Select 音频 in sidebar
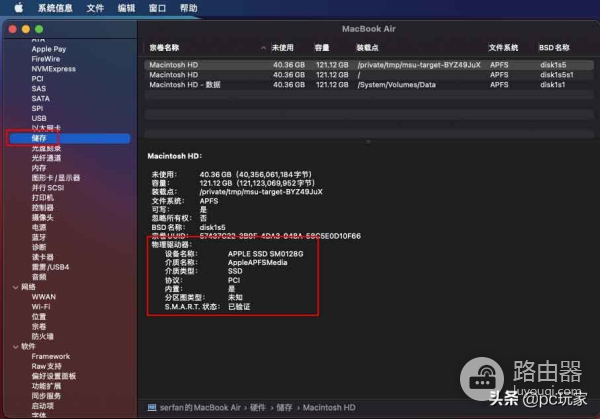The height and width of the screenshot is (419, 600). click(x=39, y=277)
